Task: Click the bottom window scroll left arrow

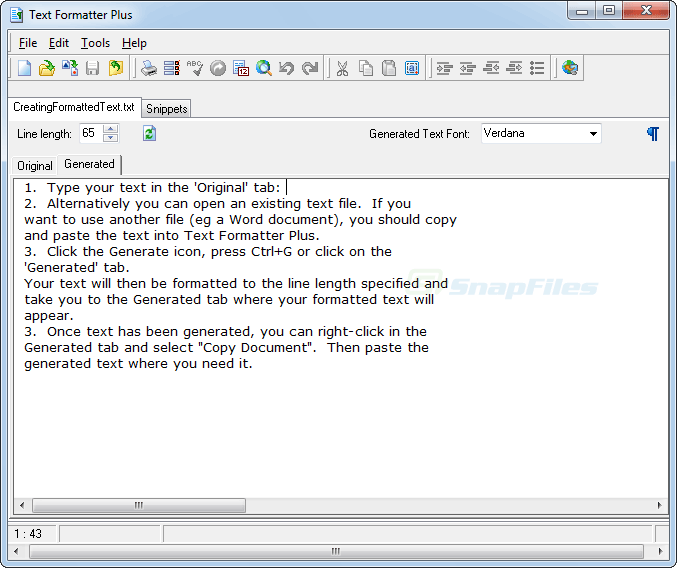Action: tap(16, 551)
